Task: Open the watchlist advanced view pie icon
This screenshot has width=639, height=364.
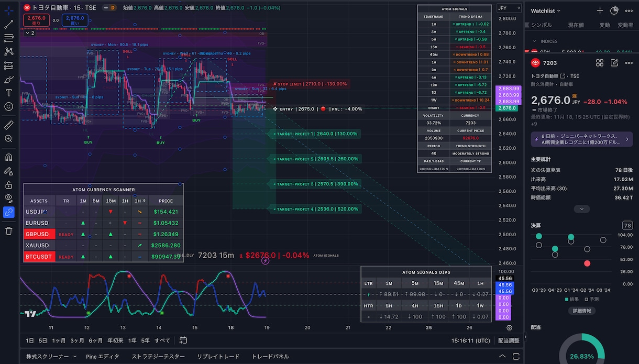Action: point(614,10)
